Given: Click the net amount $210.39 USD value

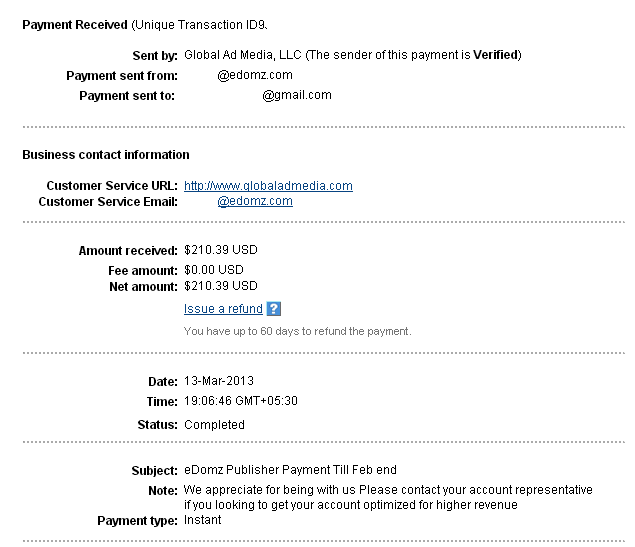Looking at the screenshot, I should [221, 286].
